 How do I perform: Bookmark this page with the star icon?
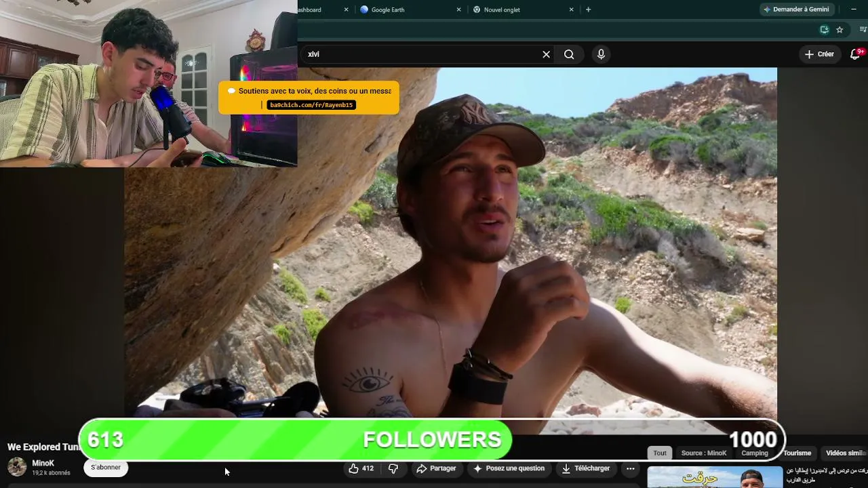click(x=840, y=30)
